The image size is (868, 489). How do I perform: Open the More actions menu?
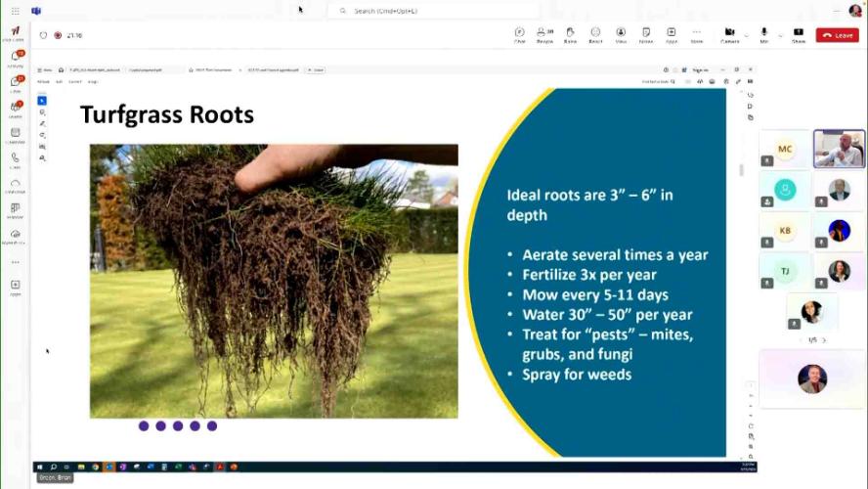point(697,34)
